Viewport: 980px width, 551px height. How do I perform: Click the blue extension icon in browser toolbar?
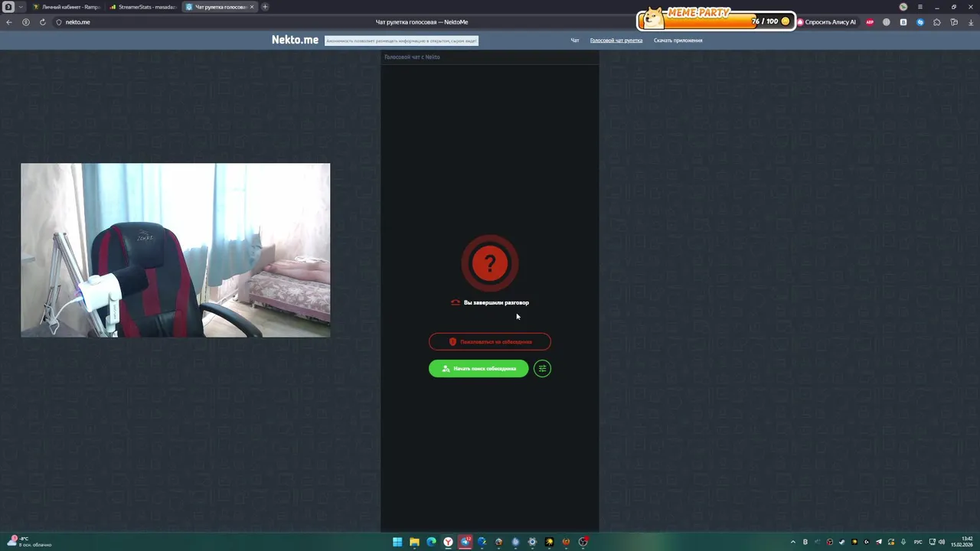click(x=920, y=22)
